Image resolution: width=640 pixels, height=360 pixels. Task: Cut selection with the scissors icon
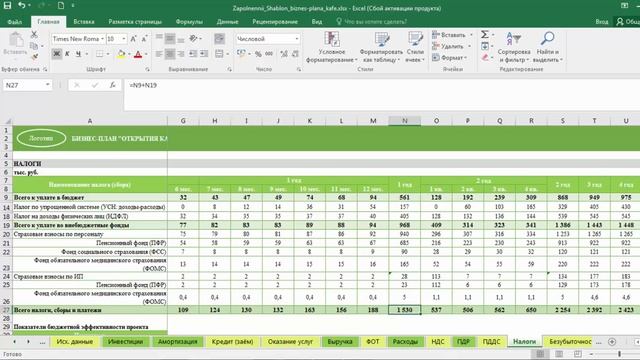(x=34, y=35)
